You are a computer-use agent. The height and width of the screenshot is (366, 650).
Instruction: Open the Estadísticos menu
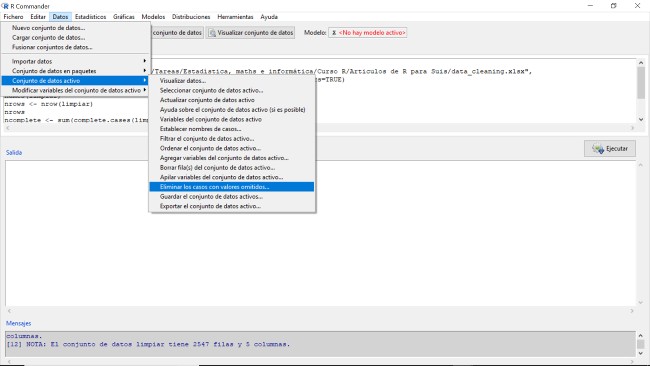coord(90,17)
